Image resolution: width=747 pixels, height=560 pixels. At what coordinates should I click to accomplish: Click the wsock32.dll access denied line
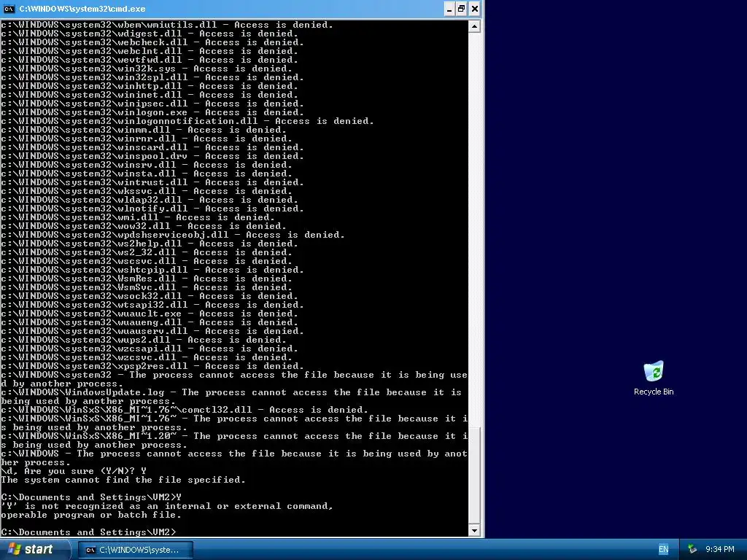click(x=150, y=296)
